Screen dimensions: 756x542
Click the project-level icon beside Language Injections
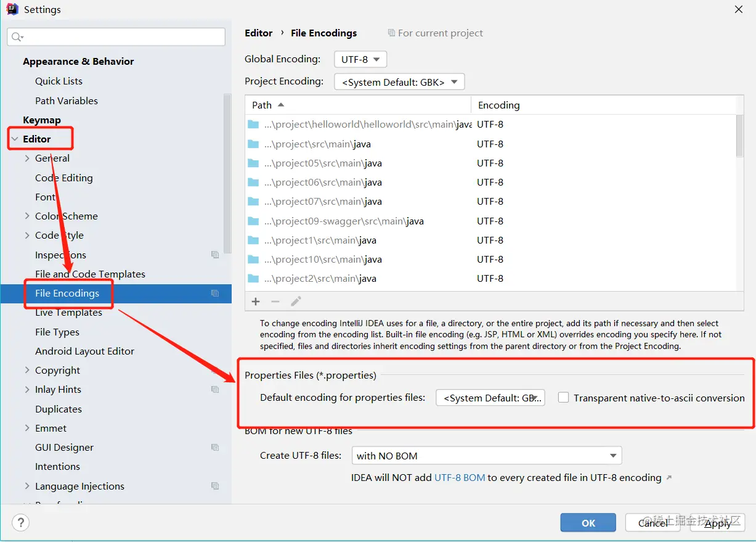(x=215, y=486)
